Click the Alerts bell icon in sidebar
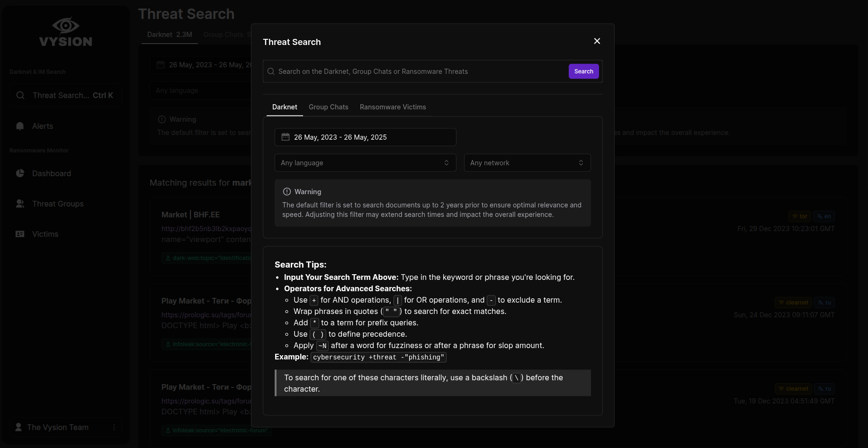This screenshot has width=868, height=448. (x=20, y=126)
